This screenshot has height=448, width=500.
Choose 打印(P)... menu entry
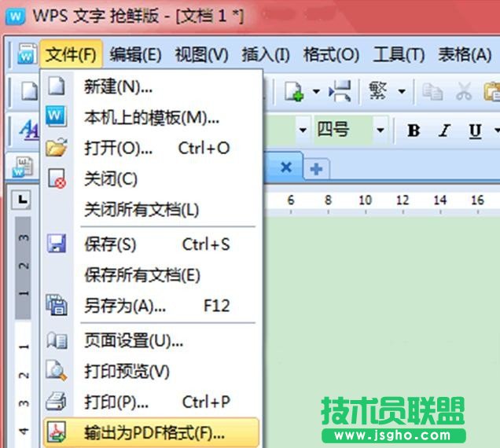150,402
